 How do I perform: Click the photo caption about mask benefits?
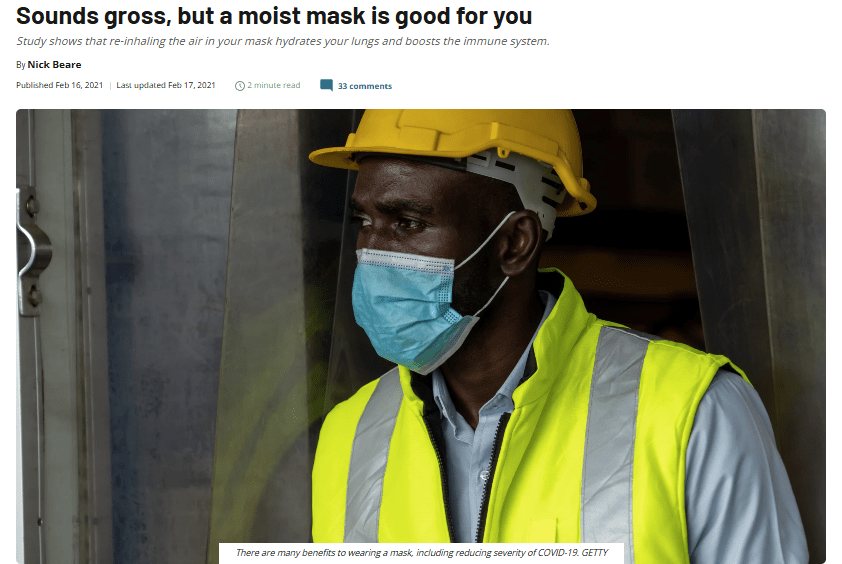(422, 553)
